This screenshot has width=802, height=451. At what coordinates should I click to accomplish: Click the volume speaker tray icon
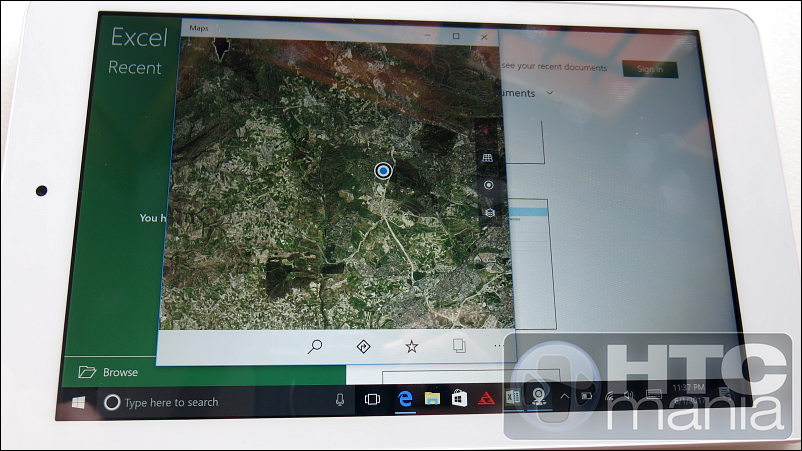(x=629, y=395)
